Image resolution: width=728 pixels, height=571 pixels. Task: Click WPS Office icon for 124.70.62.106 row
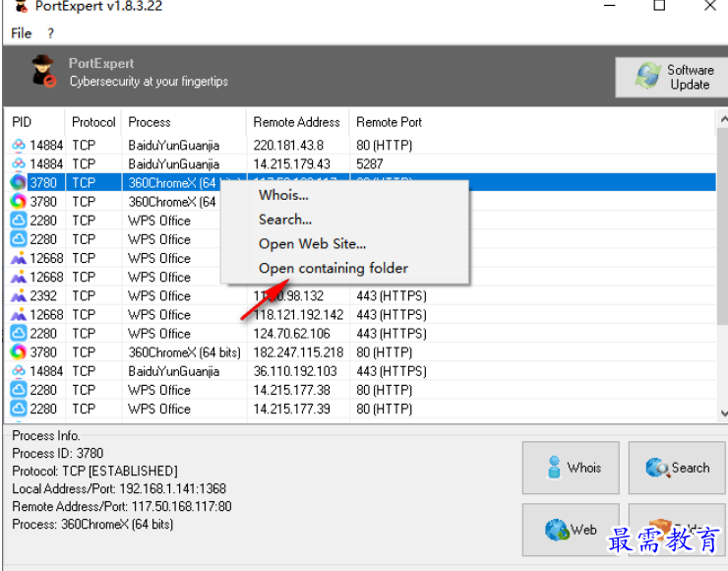click(x=19, y=334)
